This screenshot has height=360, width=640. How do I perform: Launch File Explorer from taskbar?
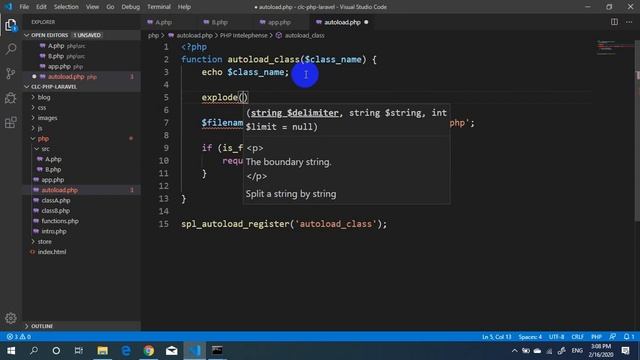click(102, 351)
